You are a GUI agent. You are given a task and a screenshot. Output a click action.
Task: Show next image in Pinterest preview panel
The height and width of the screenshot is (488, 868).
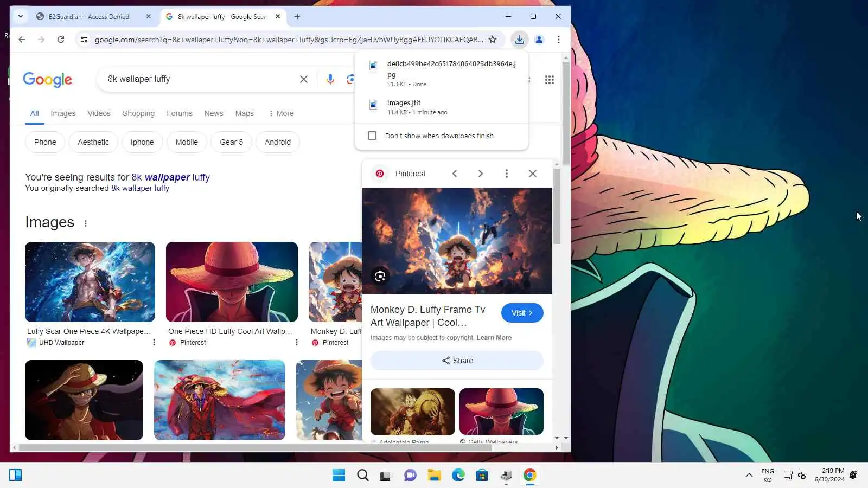[x=480, y=174]
